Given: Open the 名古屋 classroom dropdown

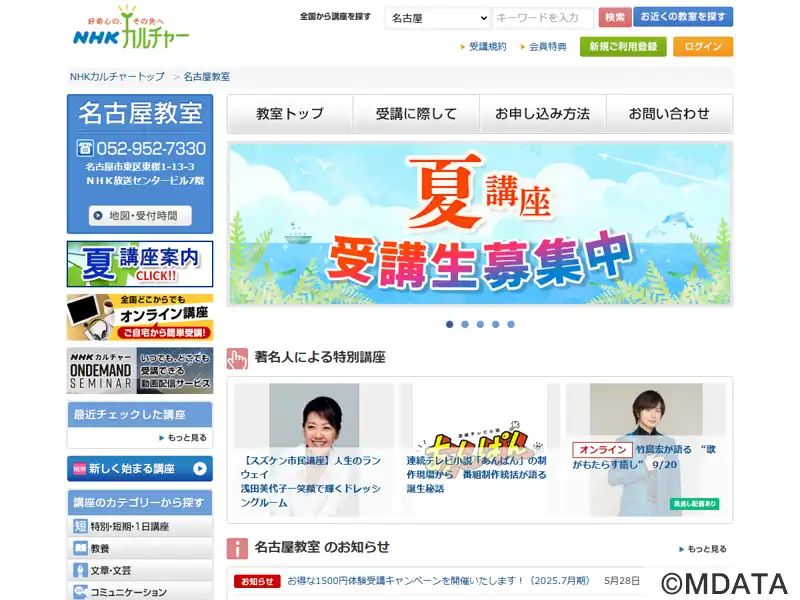Looking at the screenshot, I should pos(438,18).
